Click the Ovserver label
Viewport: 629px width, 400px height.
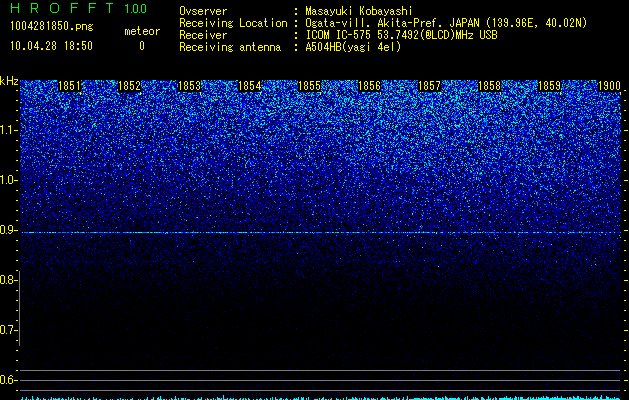pyautogui.click(x=203, y=11)
